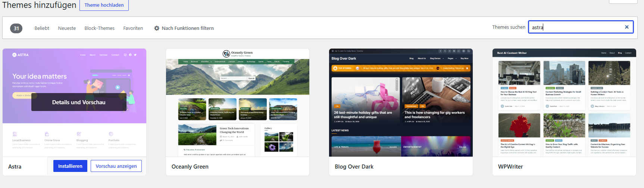Select the Block-Themes tab
644x188 pixels.
tap(99, 28)
